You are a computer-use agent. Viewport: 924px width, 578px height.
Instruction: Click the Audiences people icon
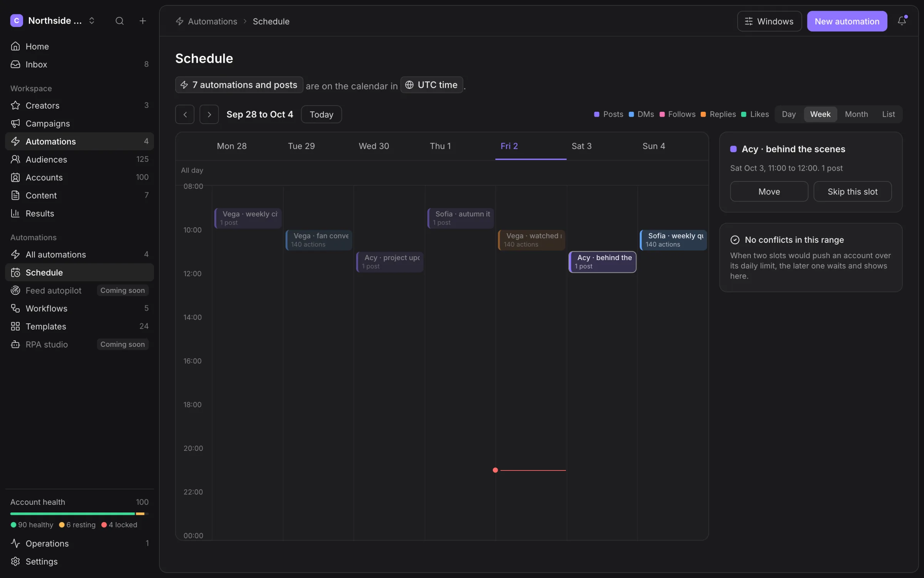point(15,159)
